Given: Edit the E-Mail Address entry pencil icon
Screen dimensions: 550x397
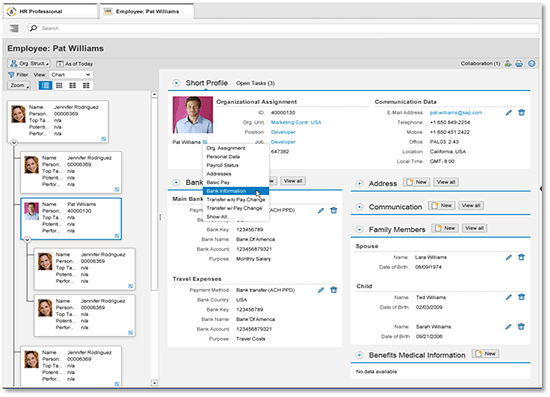Looking at the screenshot, I should [x=509, y=113].
